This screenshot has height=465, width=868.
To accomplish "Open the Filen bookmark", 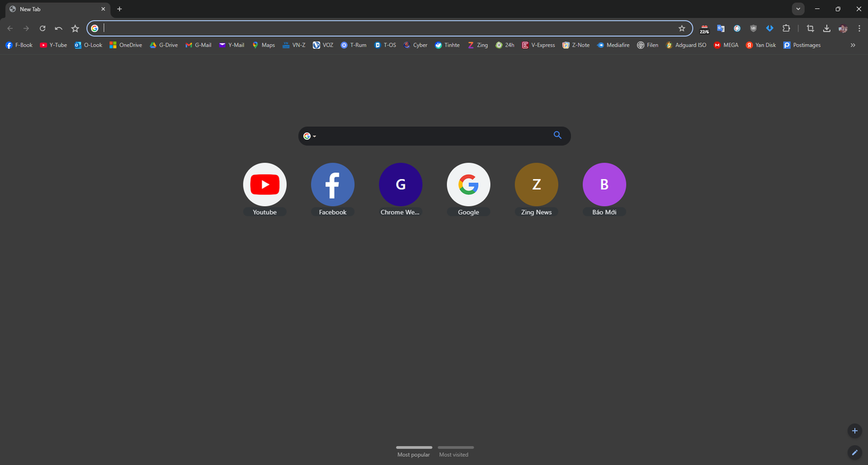I will point(648,45).
